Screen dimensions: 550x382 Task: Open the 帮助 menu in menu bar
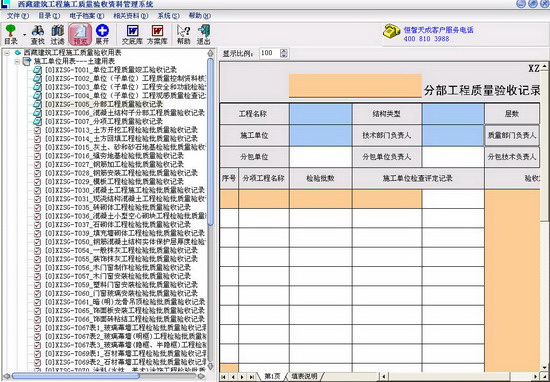pyautogui.click(x=200, y=16)
